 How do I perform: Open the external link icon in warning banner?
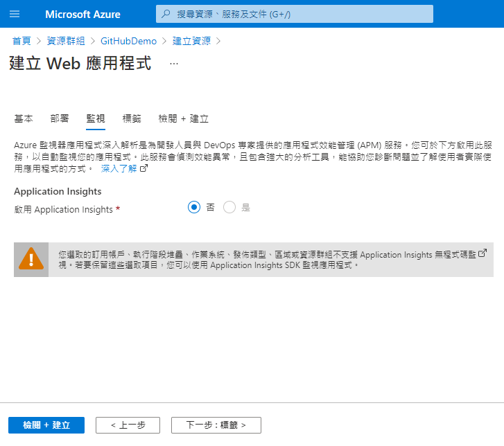click(483, 253)
